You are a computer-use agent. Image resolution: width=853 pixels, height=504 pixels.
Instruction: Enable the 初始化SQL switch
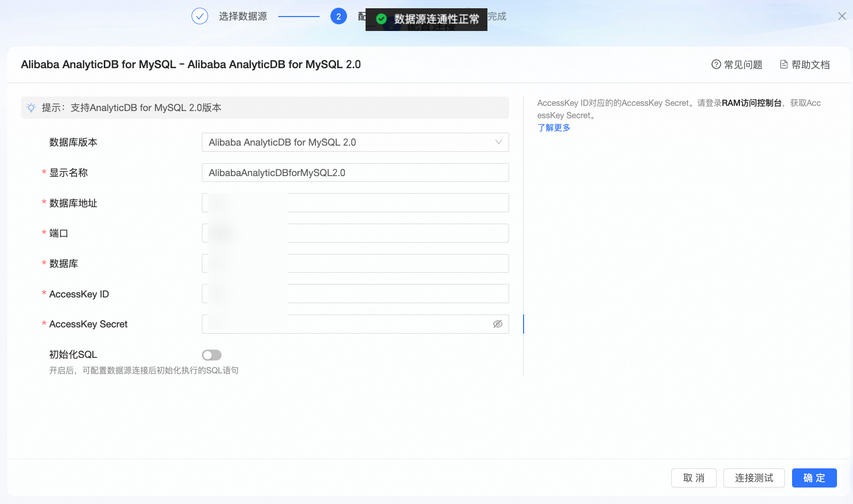click(212, 355)
